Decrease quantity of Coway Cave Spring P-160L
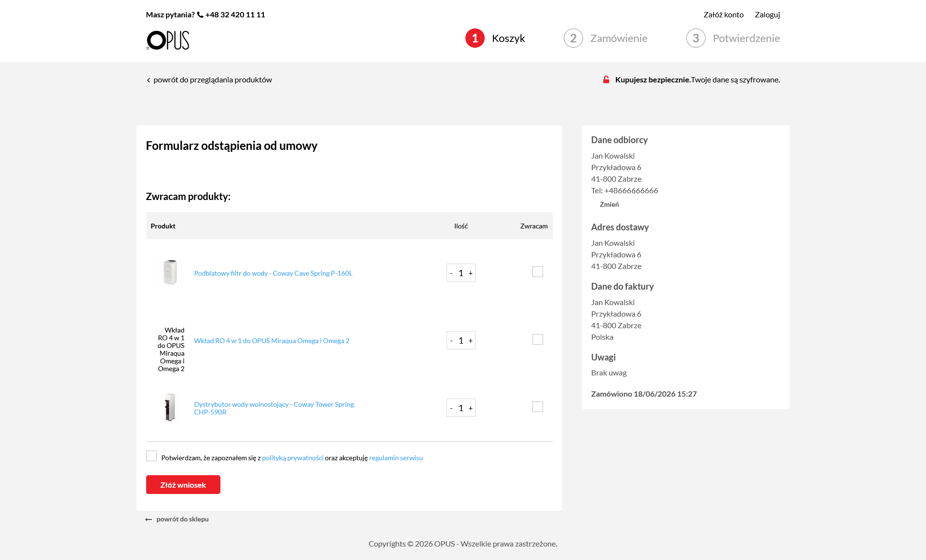Screen dimensions: 926x560 pyautogui.click(x=451, y=273)
